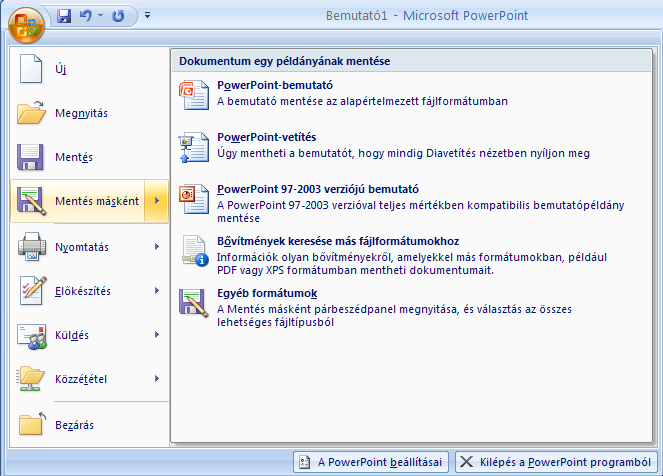Click the 'PDF vagy XPS formátumban' description line

(356, 270)
